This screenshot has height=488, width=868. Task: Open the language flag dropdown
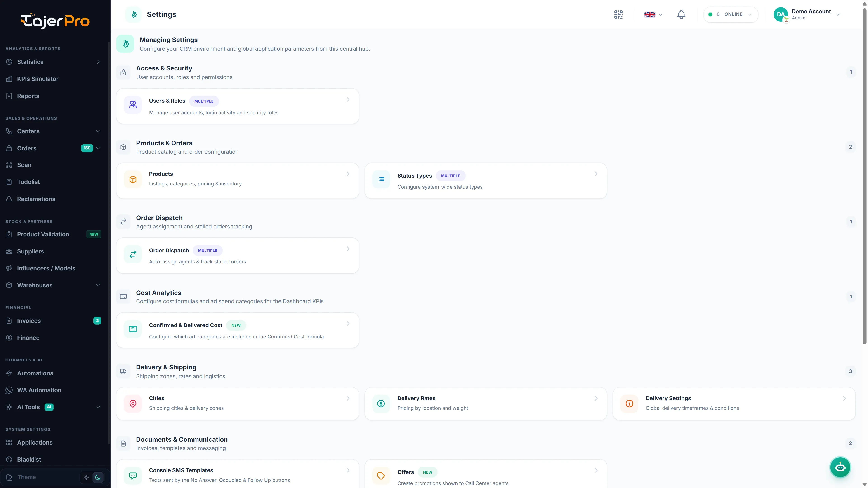(x=653, y=14)
